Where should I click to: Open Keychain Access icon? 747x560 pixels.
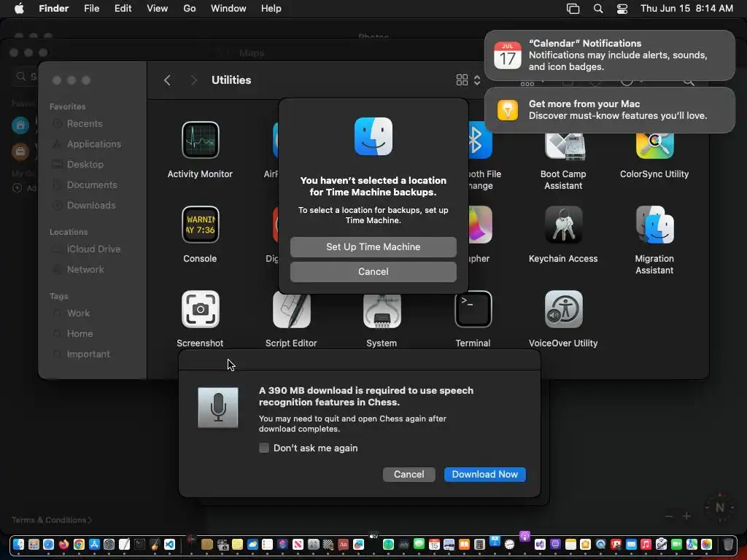[564, 225]
